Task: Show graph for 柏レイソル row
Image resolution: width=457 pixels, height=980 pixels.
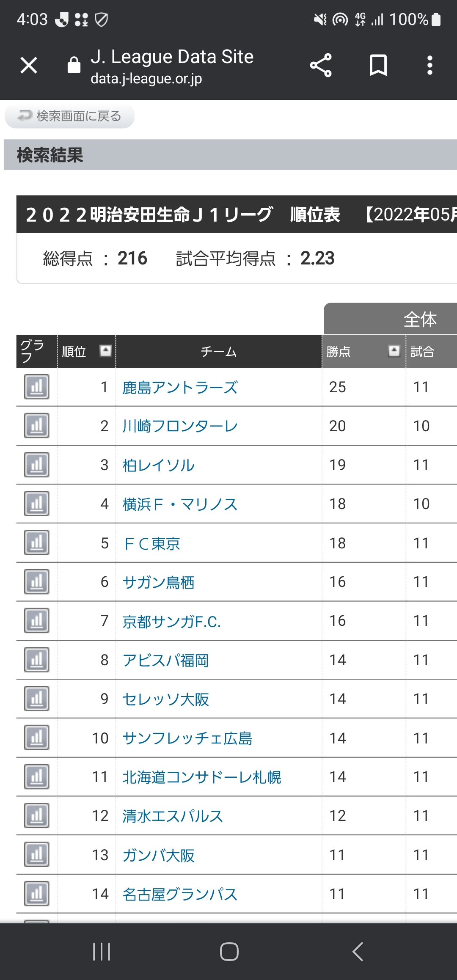Action: (x=37, y=465)
